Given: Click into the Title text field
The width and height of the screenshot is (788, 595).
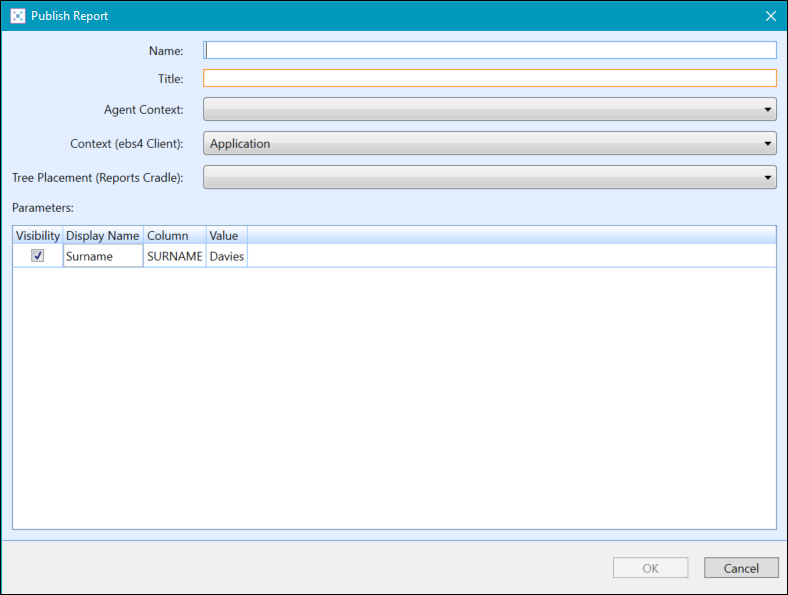Looking at the screenshot, I should 490,78.
